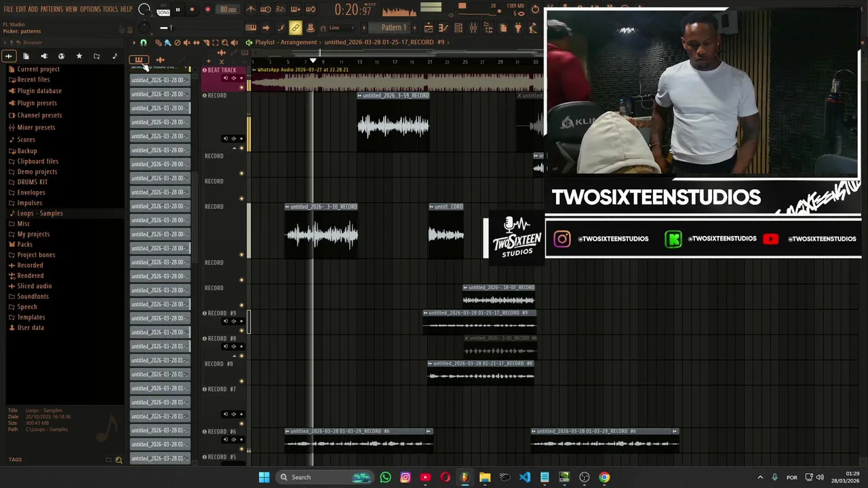Toggle PAT/SONG mode switch
The height and width of the screenshot is (488, 868).
(x=163, y=9)
